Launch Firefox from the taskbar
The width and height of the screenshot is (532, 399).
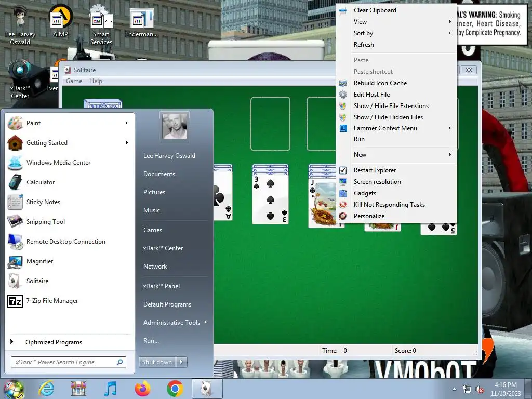point(142,389)
